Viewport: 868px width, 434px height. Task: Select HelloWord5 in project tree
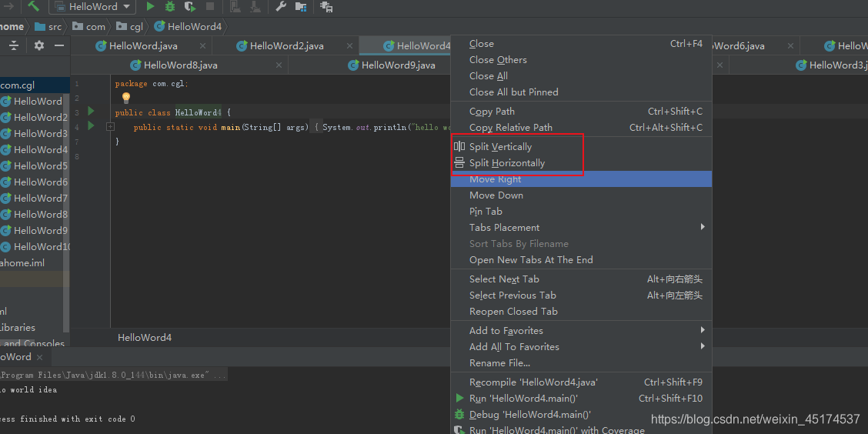point(35,165)
